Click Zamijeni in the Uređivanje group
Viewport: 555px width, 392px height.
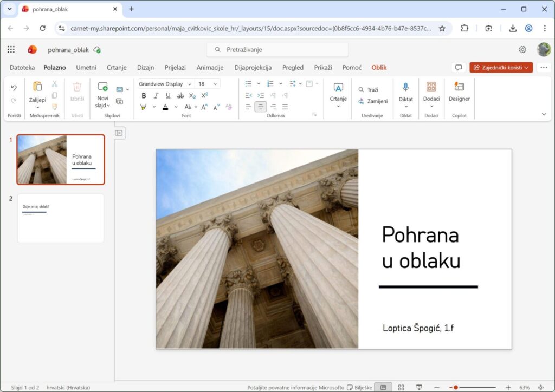point(373,101)
